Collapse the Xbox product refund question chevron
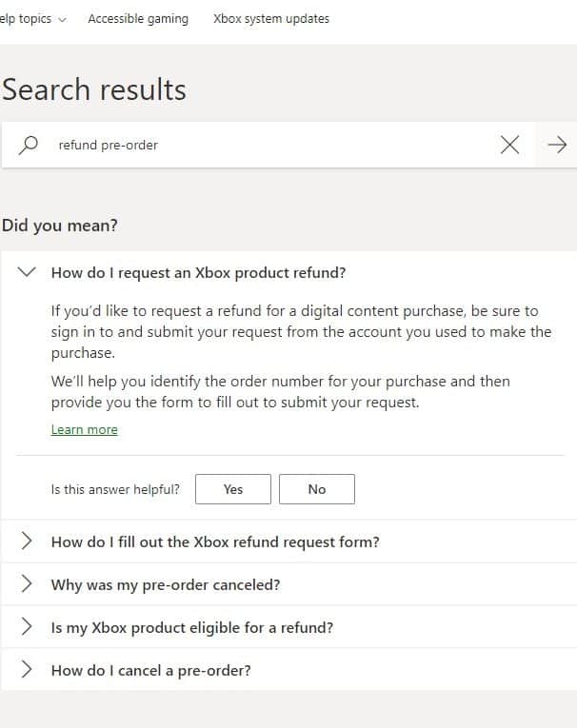 27,272
